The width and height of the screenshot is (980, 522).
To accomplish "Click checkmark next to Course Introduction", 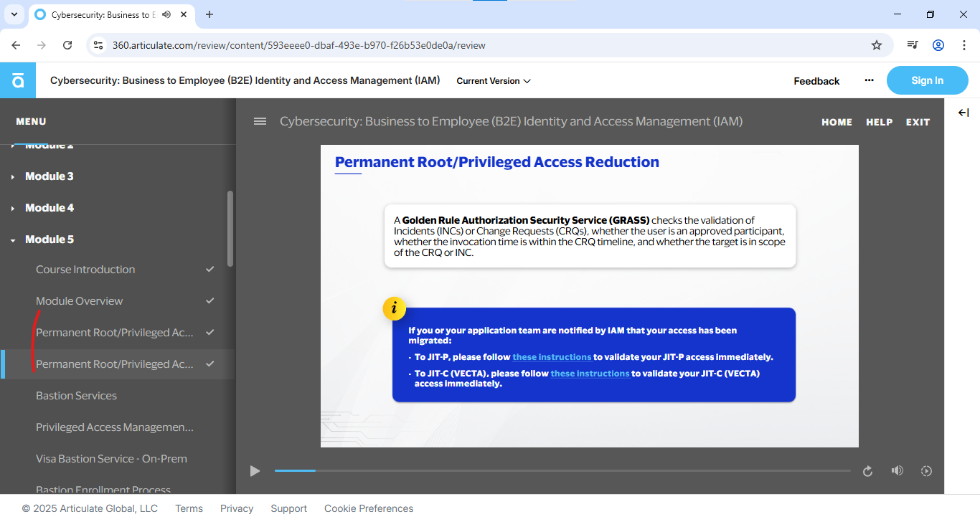I will [210, 270].
